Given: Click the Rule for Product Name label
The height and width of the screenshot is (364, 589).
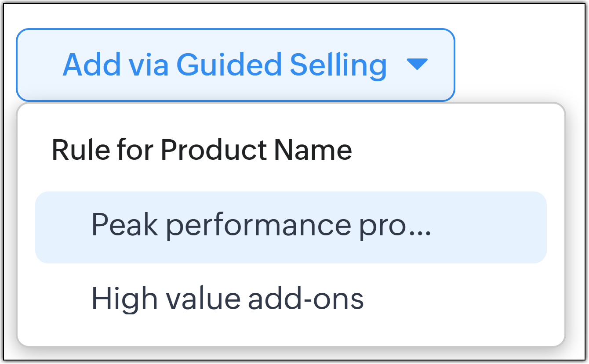Looking at the screenshot, I should point(202,150).
